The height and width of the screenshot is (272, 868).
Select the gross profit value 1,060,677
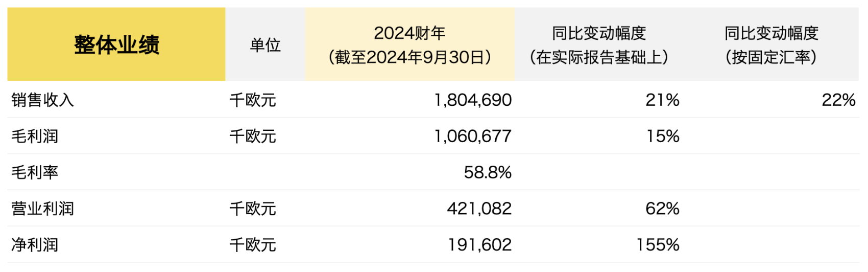[x=473, y=136]
